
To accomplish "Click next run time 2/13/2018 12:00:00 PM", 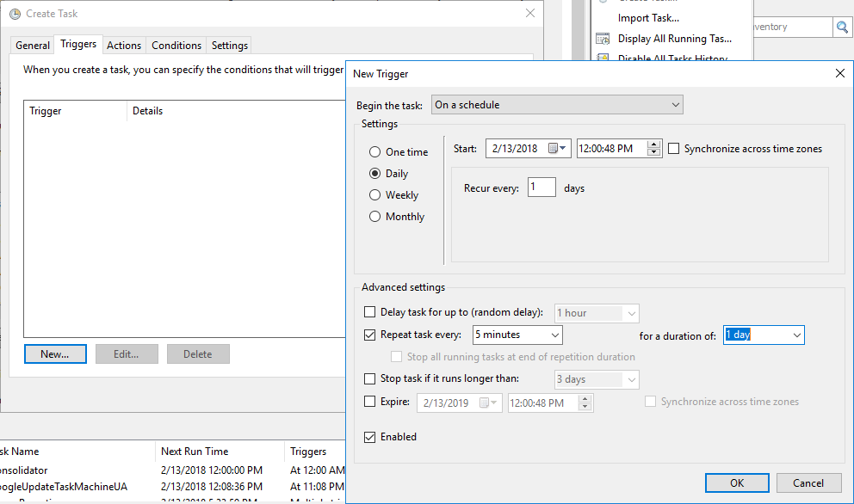I will [x=211, y=470].
